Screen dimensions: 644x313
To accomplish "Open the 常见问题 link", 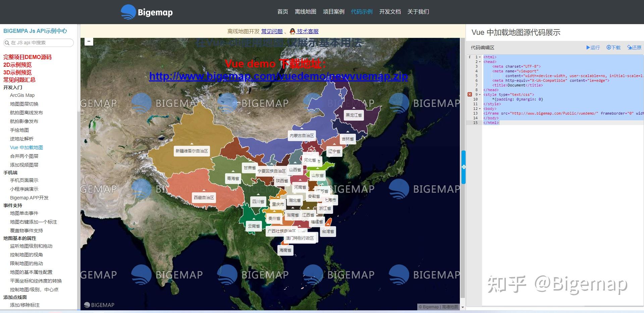I will tap(272, 31).
